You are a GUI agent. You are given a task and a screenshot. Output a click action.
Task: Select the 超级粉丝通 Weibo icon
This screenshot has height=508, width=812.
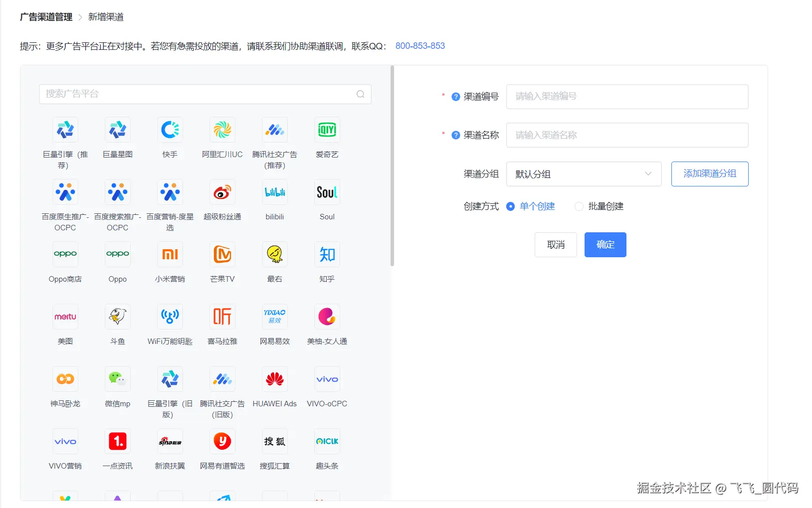222,192
